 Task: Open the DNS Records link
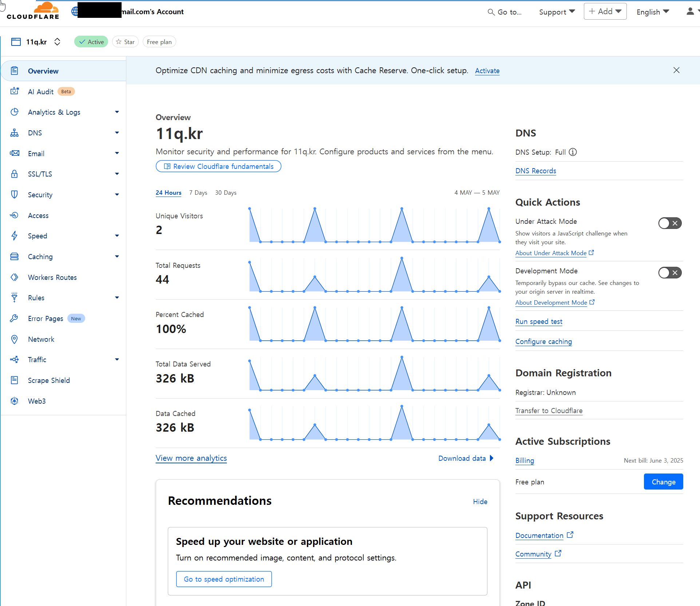pos(535,171)
